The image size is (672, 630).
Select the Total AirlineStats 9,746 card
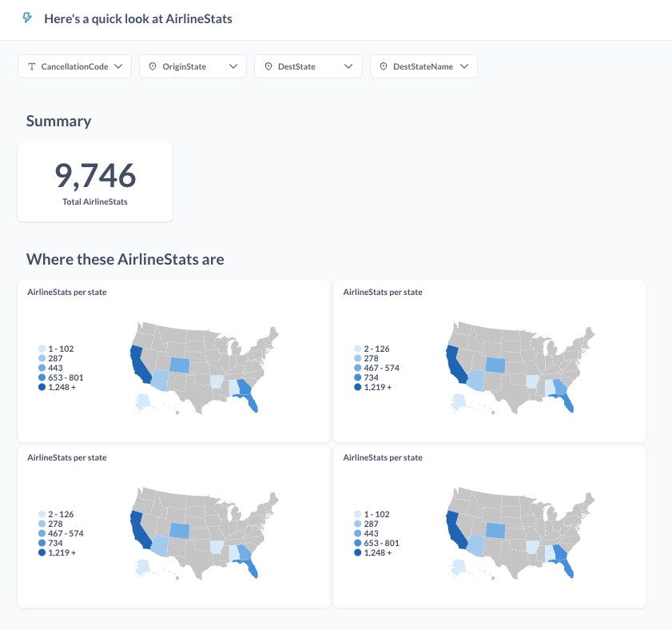point(95,181)
